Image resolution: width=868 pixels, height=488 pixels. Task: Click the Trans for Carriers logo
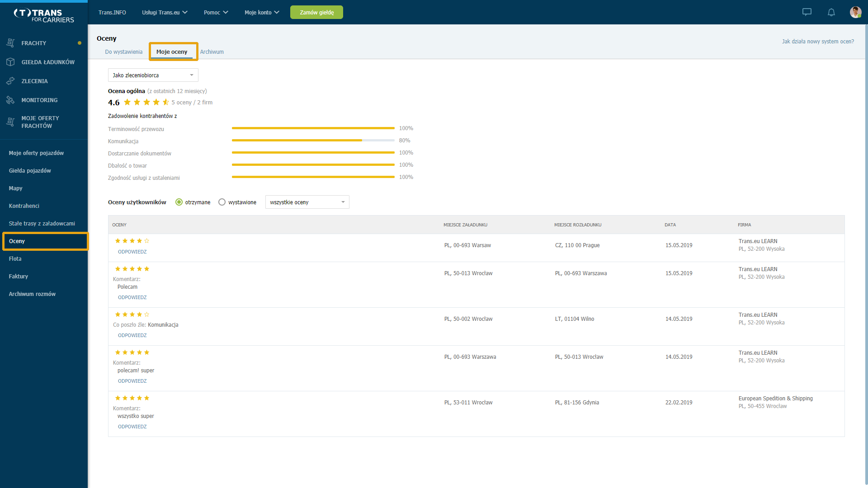(x=44, y=16)
